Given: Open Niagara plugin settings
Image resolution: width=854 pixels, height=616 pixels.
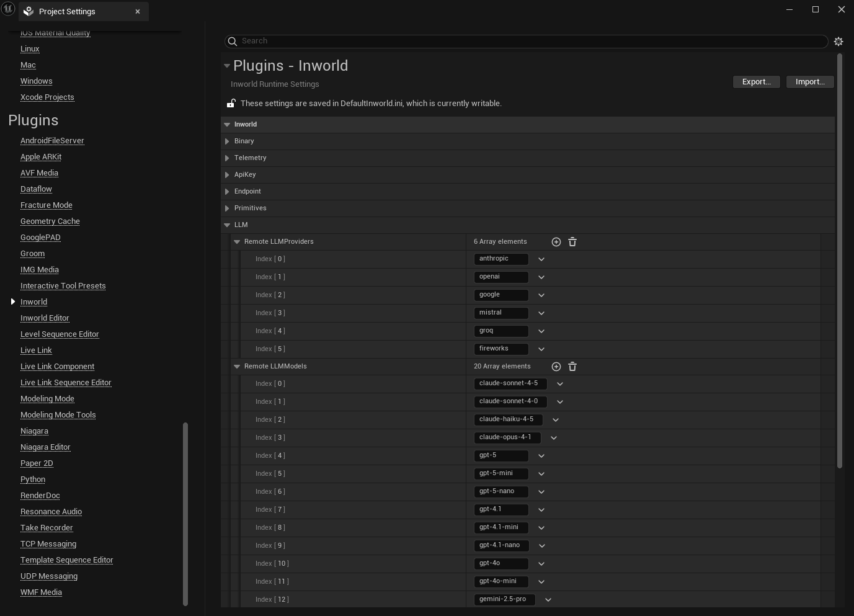Looking at the screenshot, I should tap(34, 431).
